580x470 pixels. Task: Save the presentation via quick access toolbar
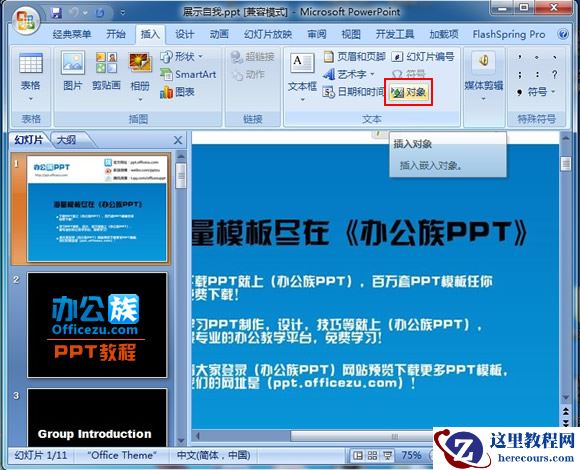point(56,13)
